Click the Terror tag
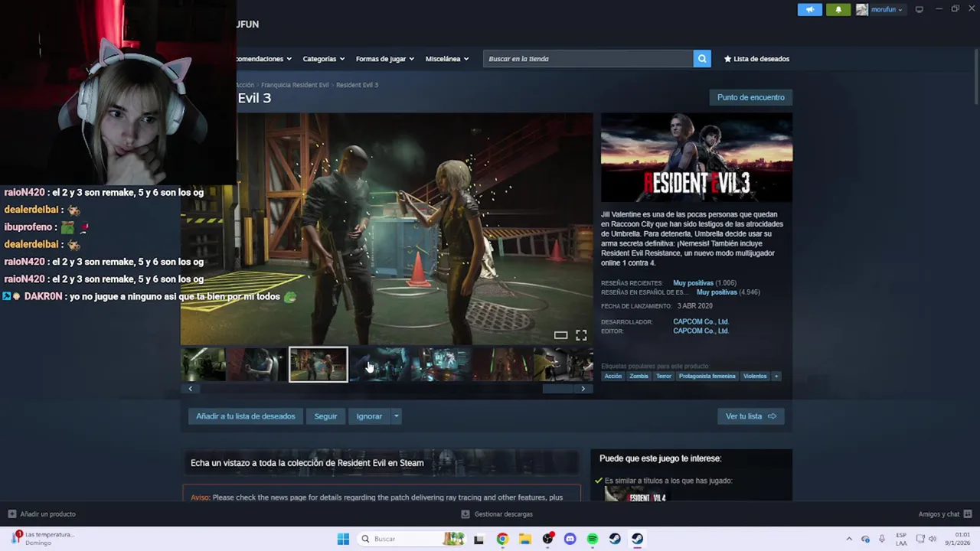This screenshot has width=980, height=551. tap(663, 377)
